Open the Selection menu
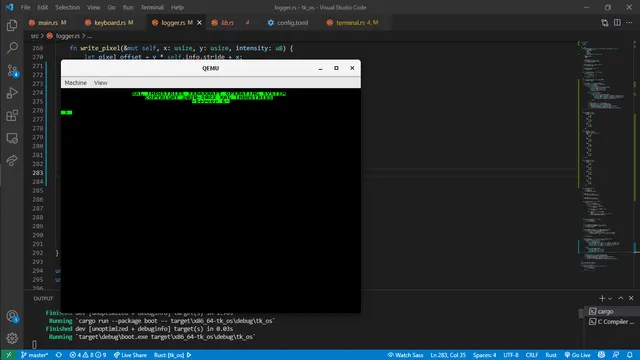This screenshot has width=640, height=360. [x=67, y=7]
